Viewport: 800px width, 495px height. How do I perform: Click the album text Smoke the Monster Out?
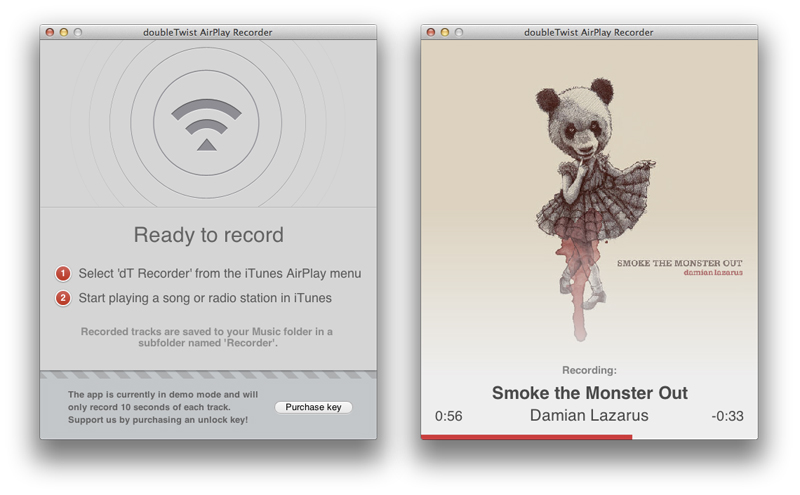pos(679,263)
